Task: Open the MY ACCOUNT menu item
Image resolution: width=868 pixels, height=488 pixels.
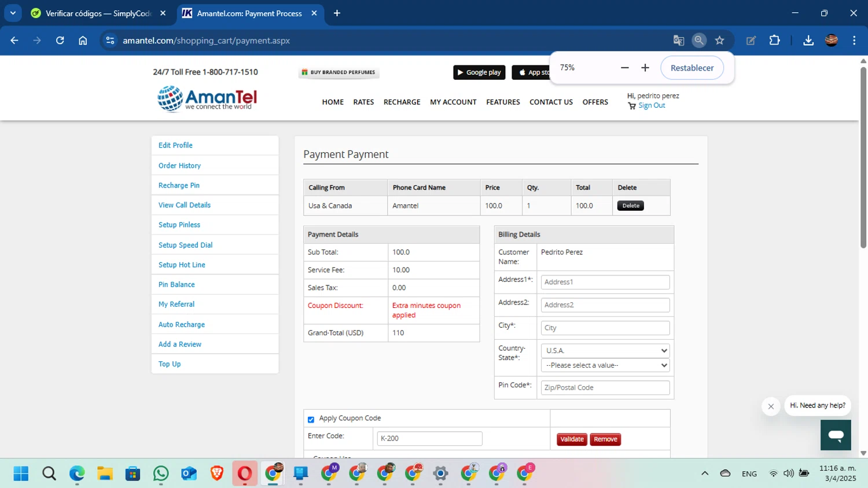Action: (453, 102)
